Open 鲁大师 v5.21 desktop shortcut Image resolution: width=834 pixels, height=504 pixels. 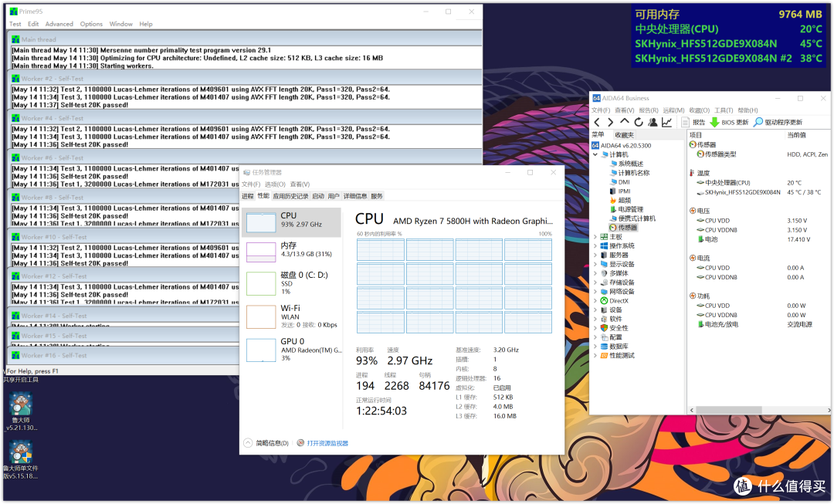pyautogui.click(x=22, y=411)
